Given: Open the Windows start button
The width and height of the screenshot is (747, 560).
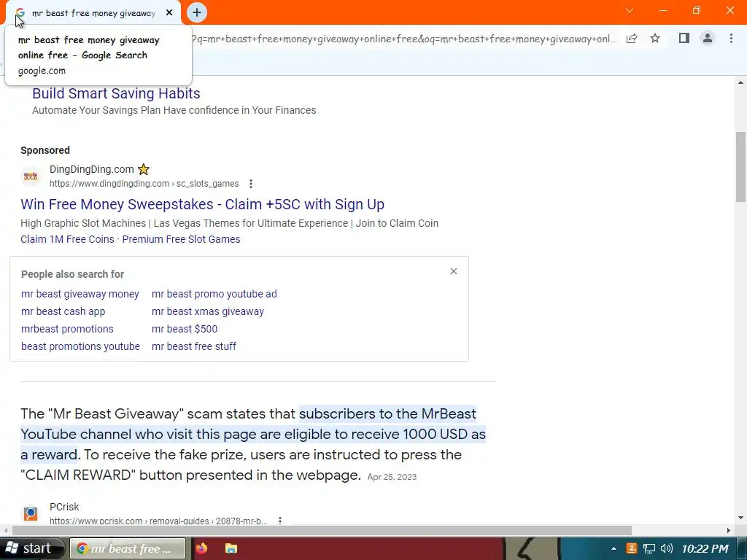Looking at the screenshot, I should (x=31, y=548).
